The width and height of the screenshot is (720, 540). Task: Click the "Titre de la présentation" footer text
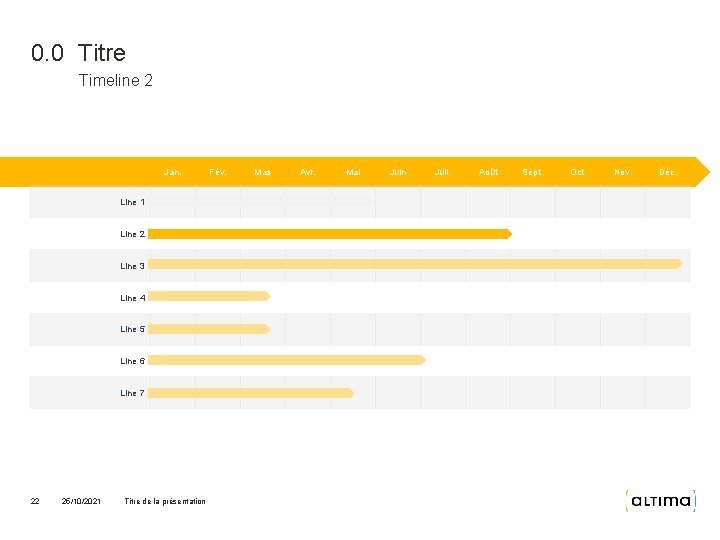tap(165, 501)
